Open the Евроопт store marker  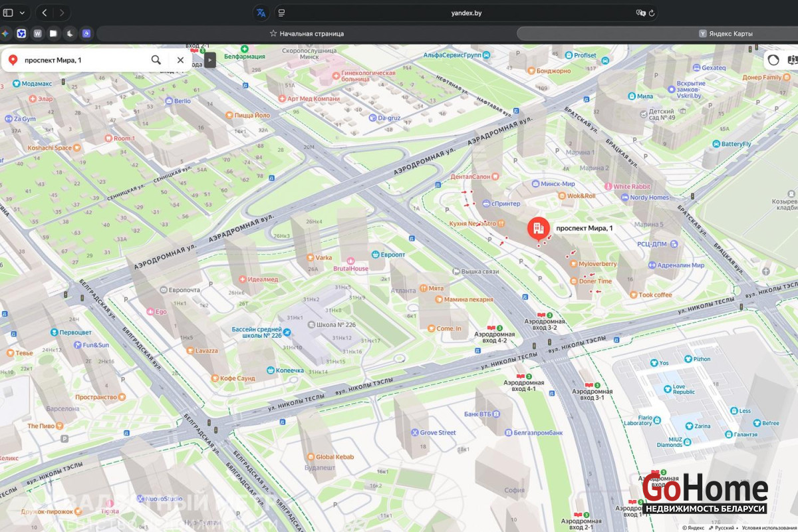pos(375,255)
